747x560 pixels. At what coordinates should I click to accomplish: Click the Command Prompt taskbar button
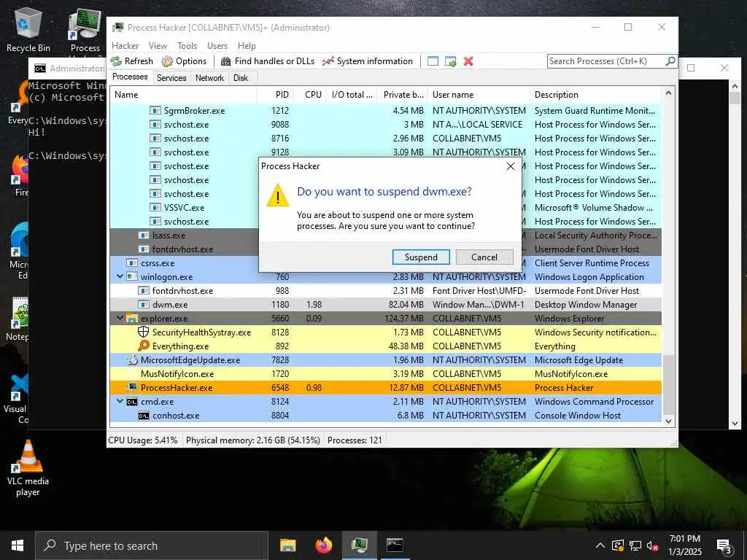[395, 545]
